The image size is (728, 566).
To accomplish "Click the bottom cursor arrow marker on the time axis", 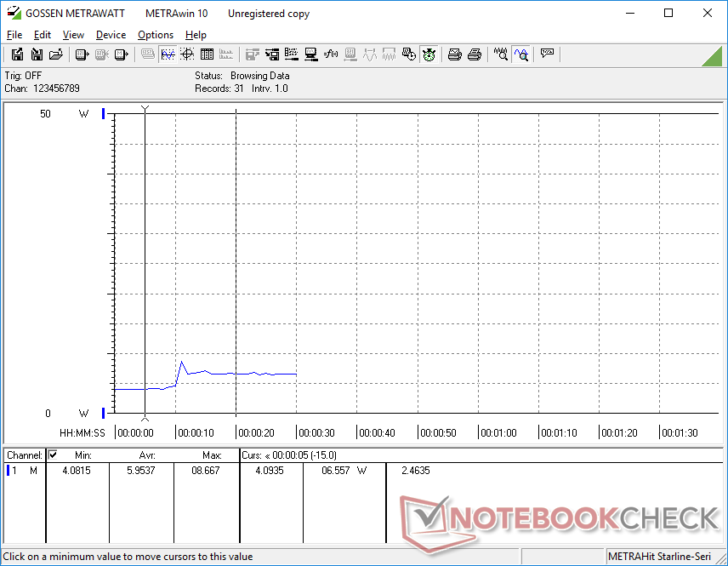I will point(145,418).
